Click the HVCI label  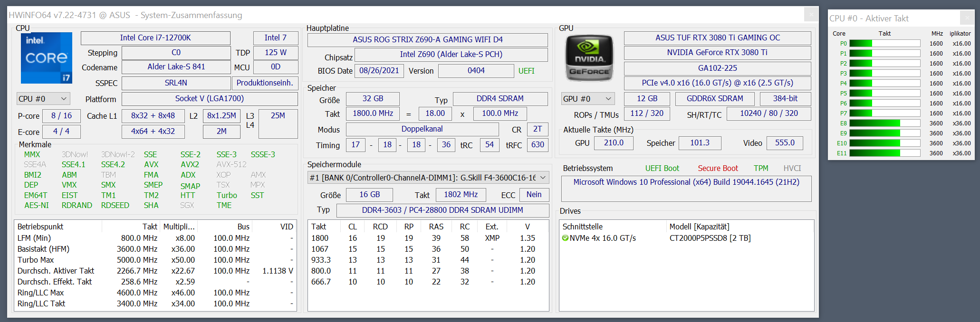[x=792, y=168]
